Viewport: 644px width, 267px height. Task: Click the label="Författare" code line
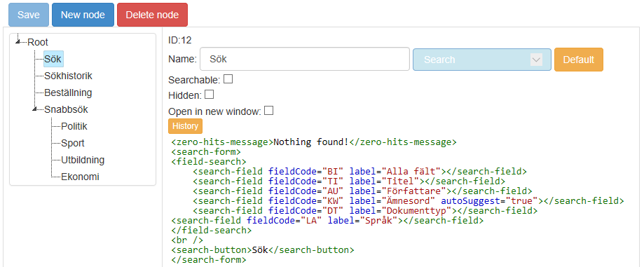pos(362,191)
